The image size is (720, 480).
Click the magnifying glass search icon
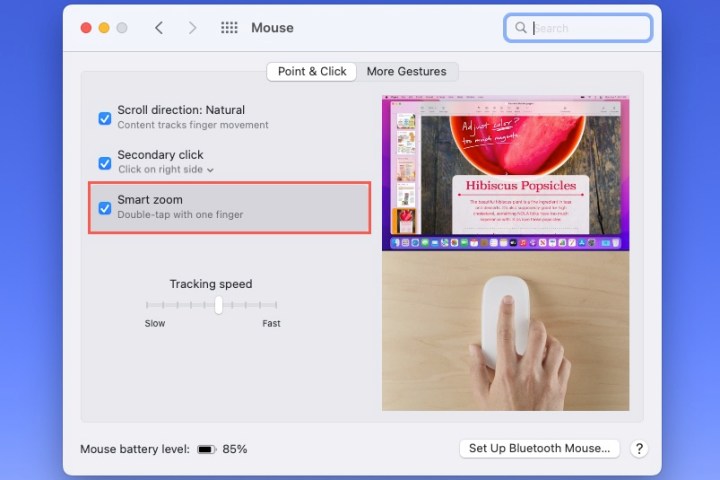click(521, 28)
